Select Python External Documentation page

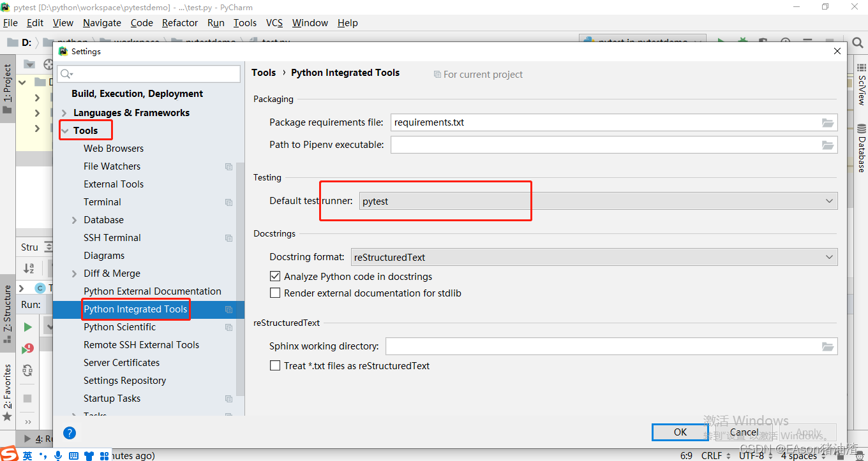(x=153, y=291)
